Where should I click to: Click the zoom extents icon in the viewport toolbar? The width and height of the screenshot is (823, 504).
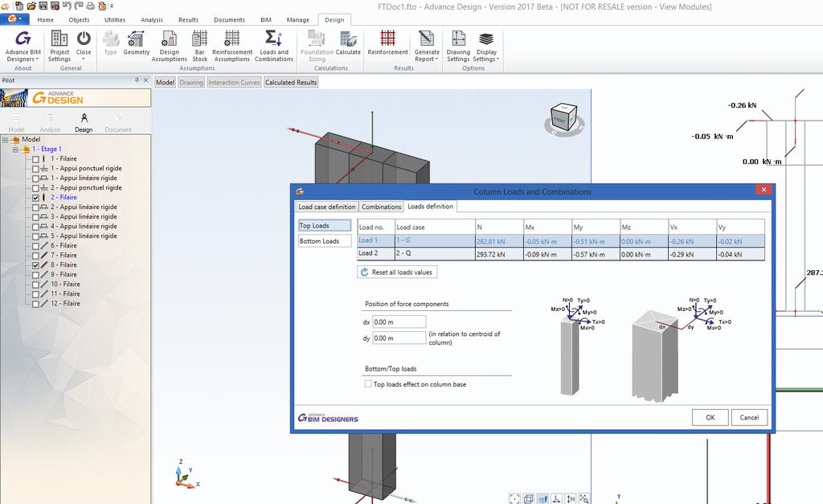point(514,498)
